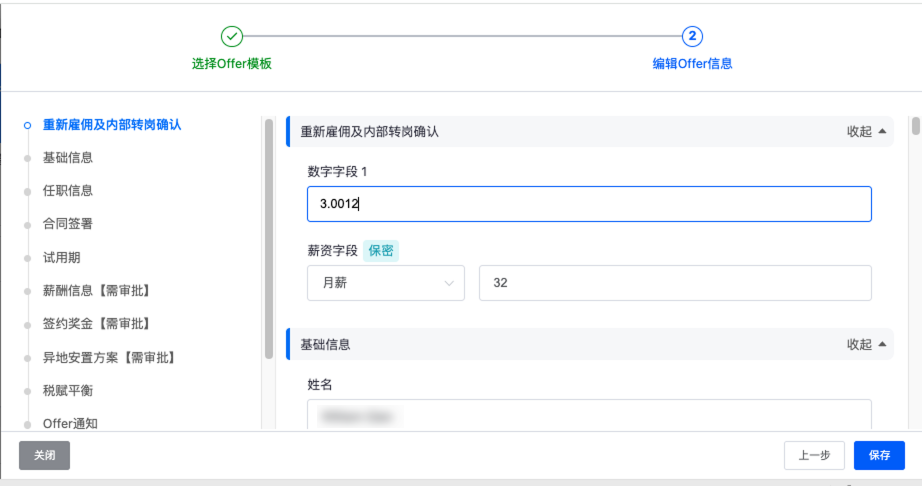Select 异地安置方案【需审批】 item

coord(109,357)
